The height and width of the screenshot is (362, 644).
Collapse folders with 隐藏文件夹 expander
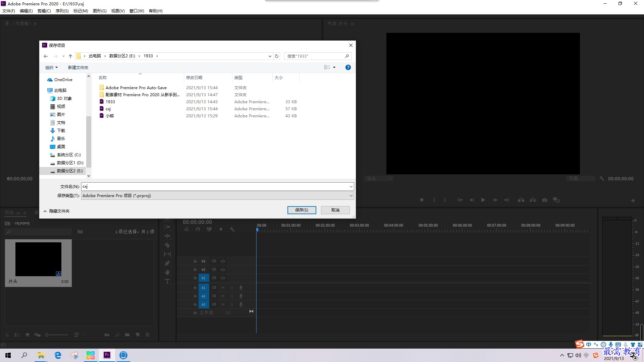pos(56,211)
